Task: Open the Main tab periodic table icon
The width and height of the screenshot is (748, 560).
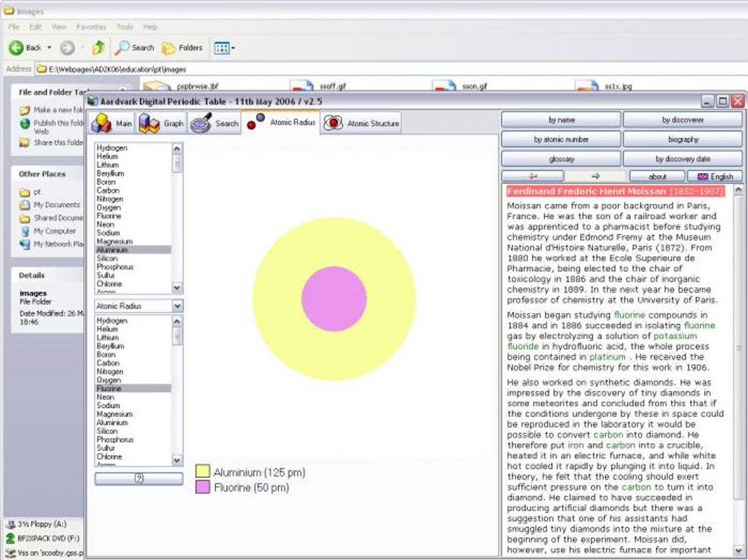Action: click(x=101, y=123)
